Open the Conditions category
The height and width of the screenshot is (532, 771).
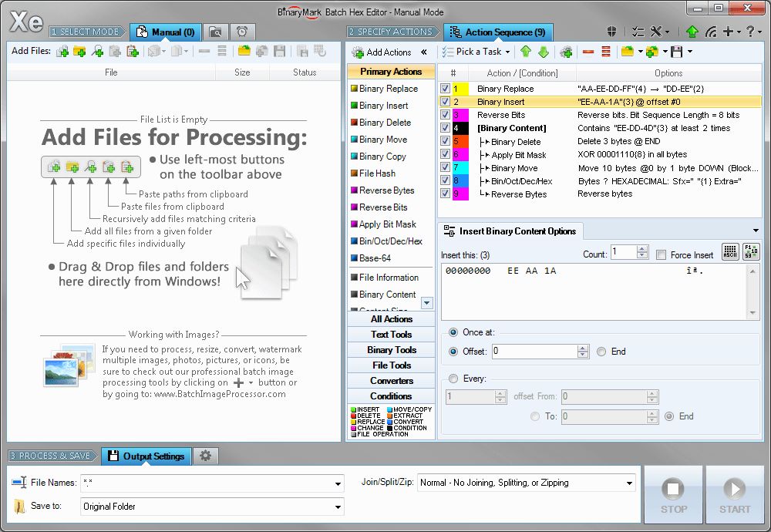[392, 396]
